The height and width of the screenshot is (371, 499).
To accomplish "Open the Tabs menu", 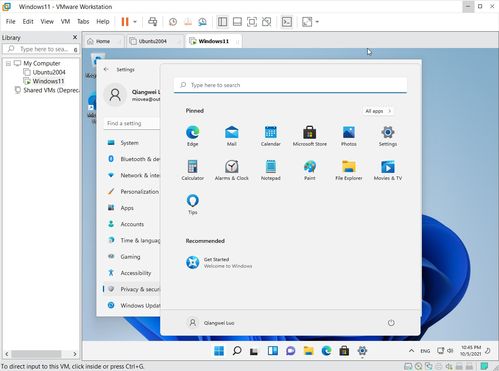I will click(83, 22).
